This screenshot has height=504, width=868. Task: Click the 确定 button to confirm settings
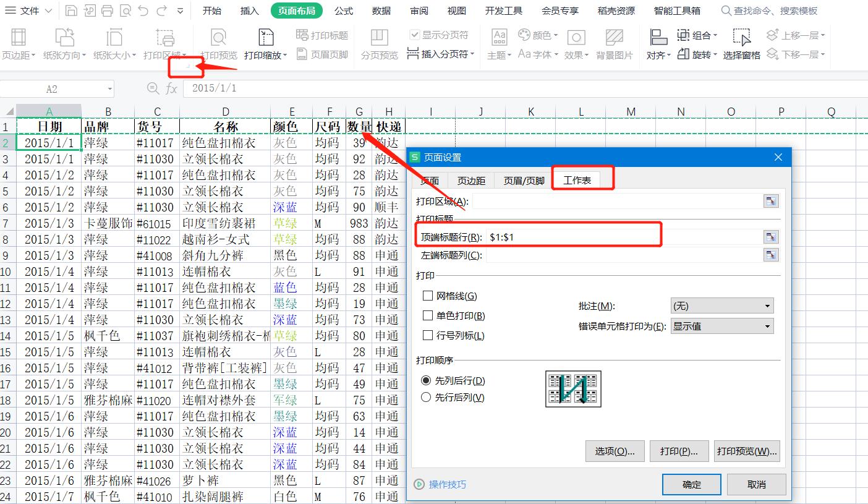691,485
